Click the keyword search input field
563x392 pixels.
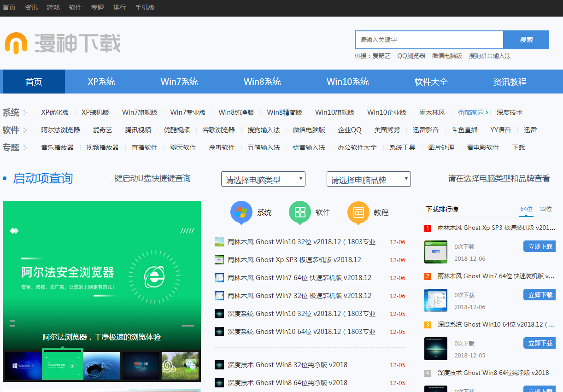(429, 40)
